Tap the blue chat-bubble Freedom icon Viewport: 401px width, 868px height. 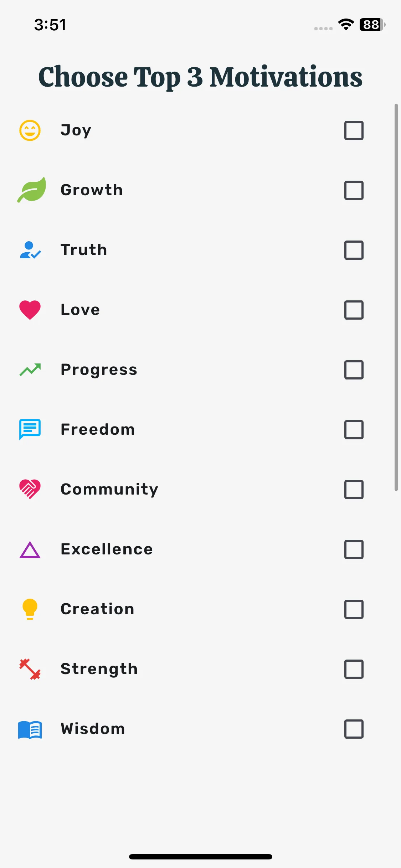tap(30, 429)
